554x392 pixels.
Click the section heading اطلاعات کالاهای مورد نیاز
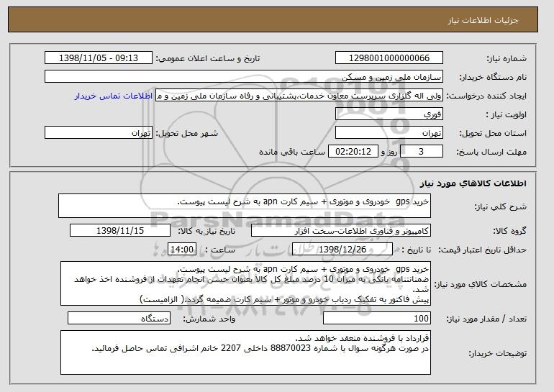coord(473,183)
